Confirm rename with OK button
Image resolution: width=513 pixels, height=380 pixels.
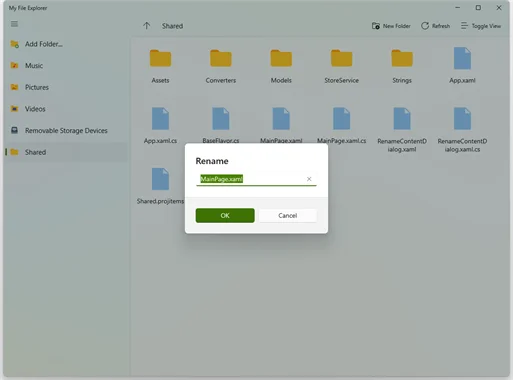pyautogui.click(x=225, y=215)
